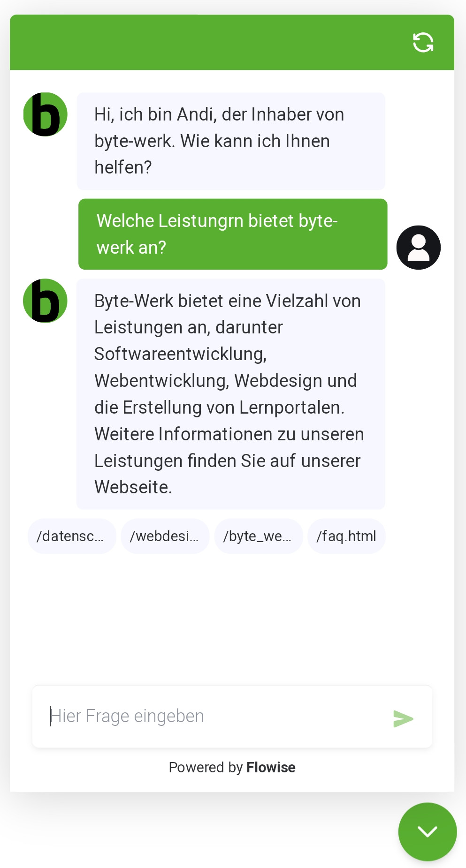Image resolution: width=466 pixels, height=868 pixels.
Task: Click byte-werk avatar beside the services answer
Action: tap(46, 301)
